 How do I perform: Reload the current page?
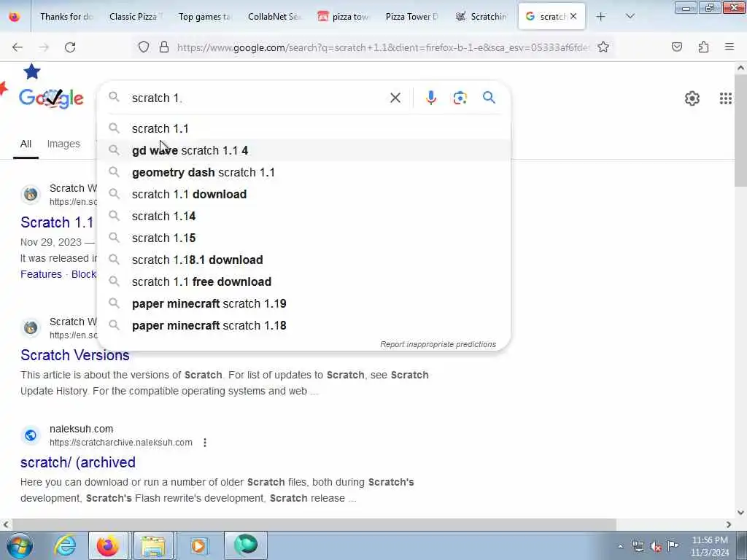(70, 47)
